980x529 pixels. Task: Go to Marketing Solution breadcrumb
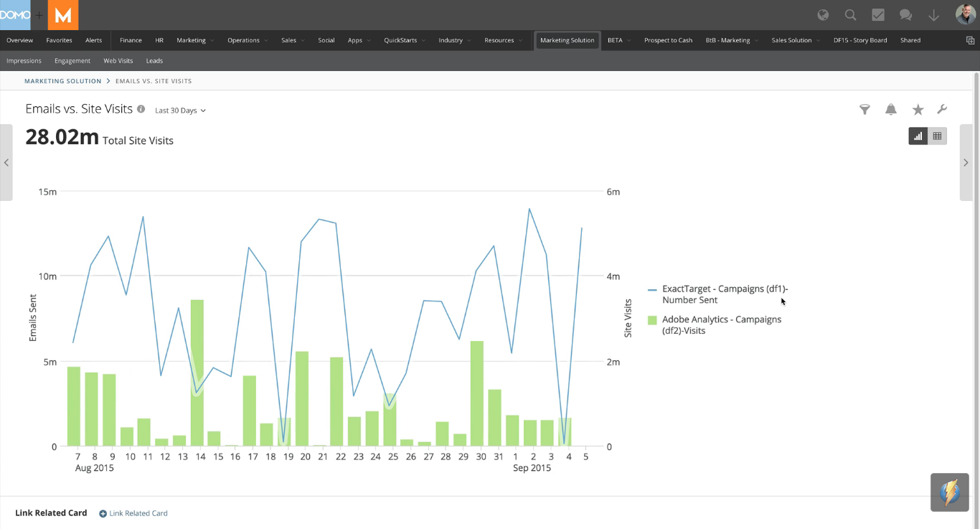62,81
